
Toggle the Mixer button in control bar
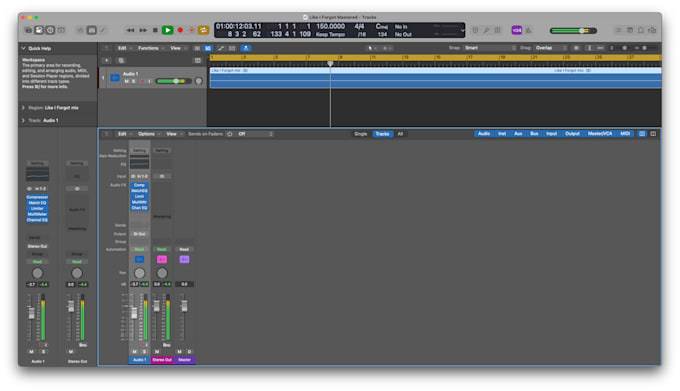pyautogui.click(x=92, y=30)
